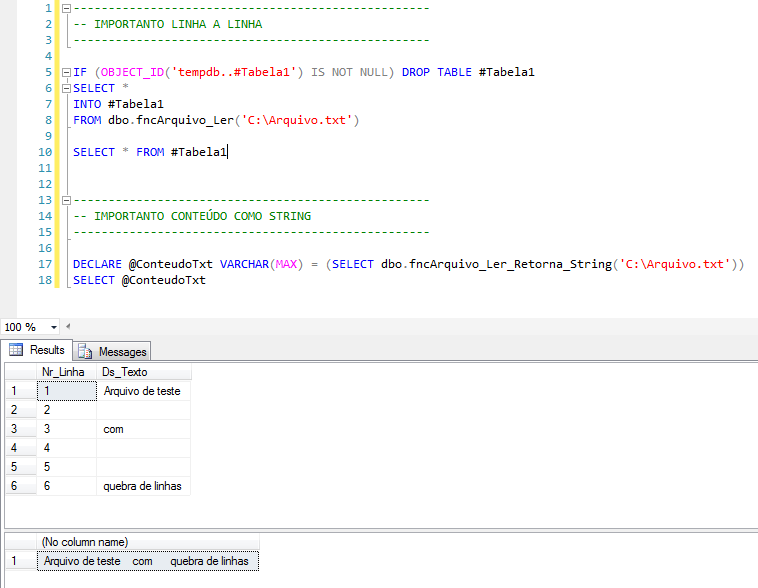This screenshot has width=758, height=588.
Task: Select the 'quebra de linhas' cell
Action: point(144,486)
